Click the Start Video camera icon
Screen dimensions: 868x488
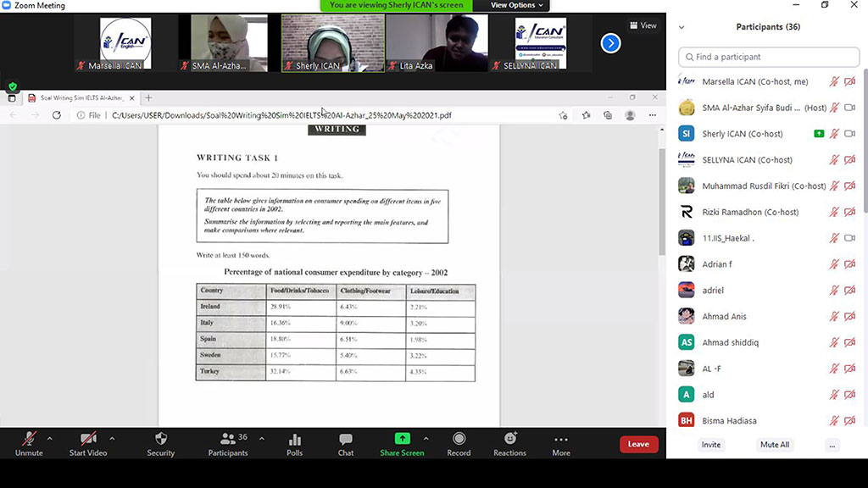(88, 439)
